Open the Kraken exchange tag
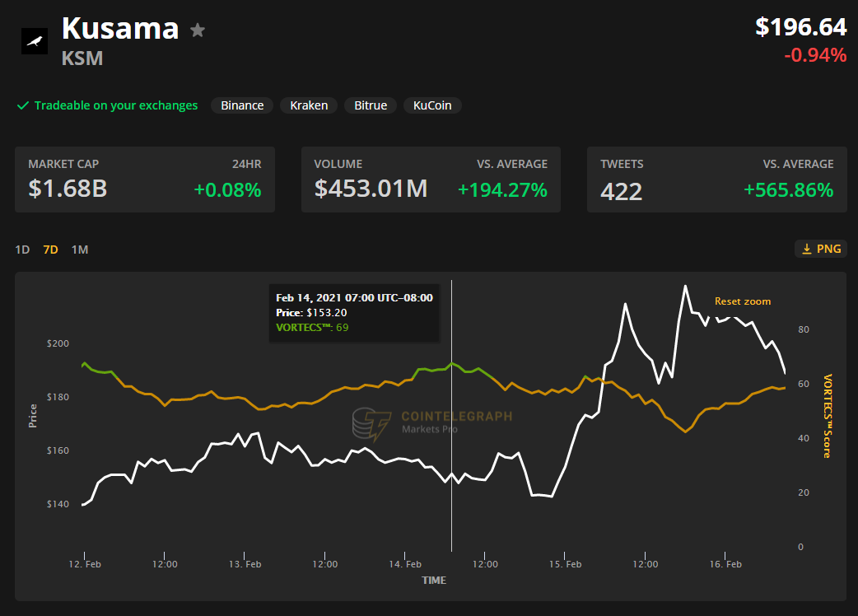The height and width of the screenshot is (616, 858). tap(309, 105)
